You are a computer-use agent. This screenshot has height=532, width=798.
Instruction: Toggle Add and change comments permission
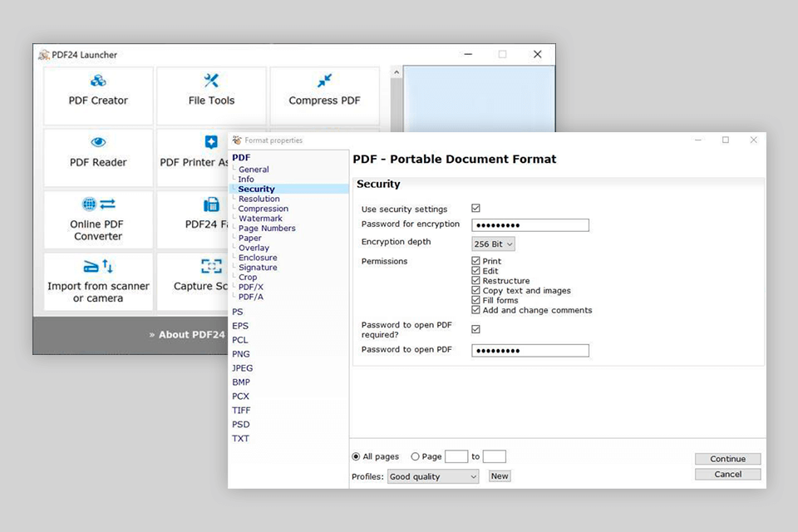pos(475,310)
